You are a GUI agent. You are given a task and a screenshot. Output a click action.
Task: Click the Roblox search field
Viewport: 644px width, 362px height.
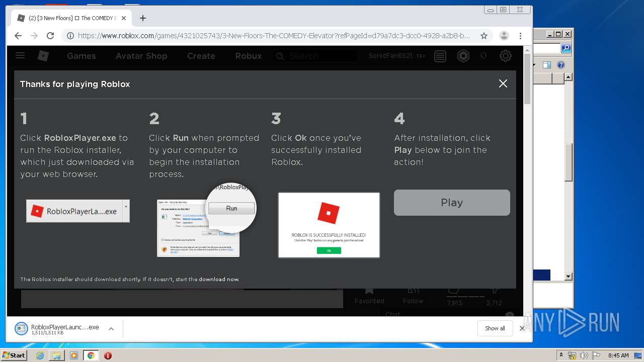[x=315, y=56]
